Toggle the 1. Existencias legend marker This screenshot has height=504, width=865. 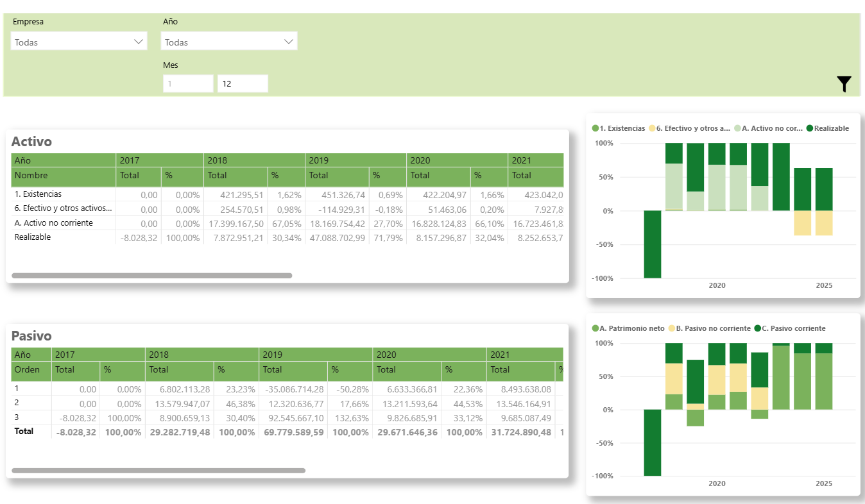coord(595,128)
